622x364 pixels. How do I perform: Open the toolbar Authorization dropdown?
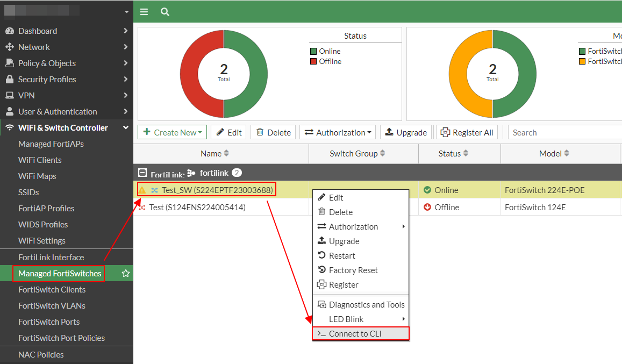[x=338, y=132]
